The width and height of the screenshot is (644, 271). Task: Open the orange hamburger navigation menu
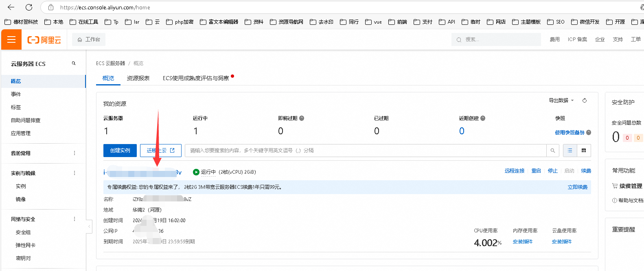click(11, 39)
